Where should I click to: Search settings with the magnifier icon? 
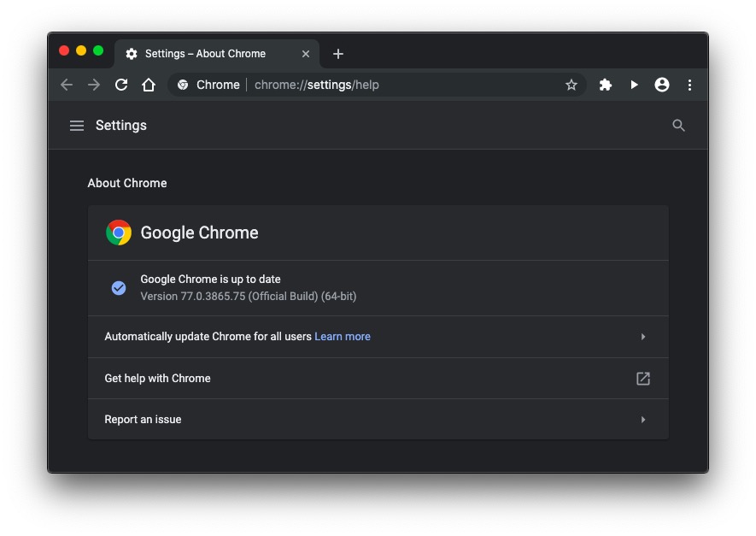679,126
